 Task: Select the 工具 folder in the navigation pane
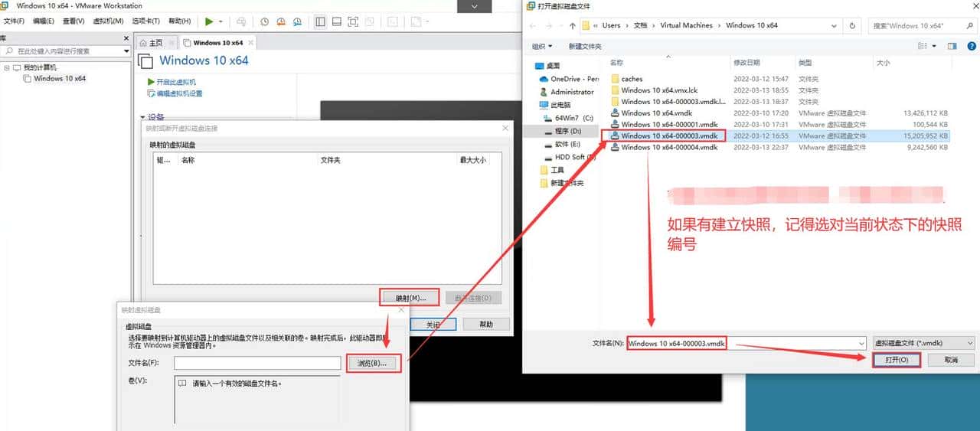551,170
